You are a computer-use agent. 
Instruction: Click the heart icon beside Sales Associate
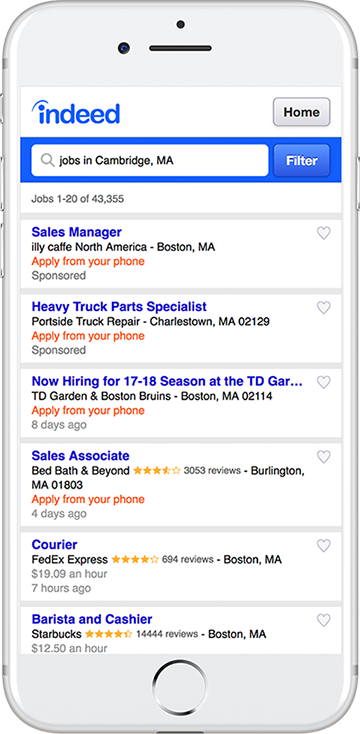pyautogui.click(x=323, y=456)
